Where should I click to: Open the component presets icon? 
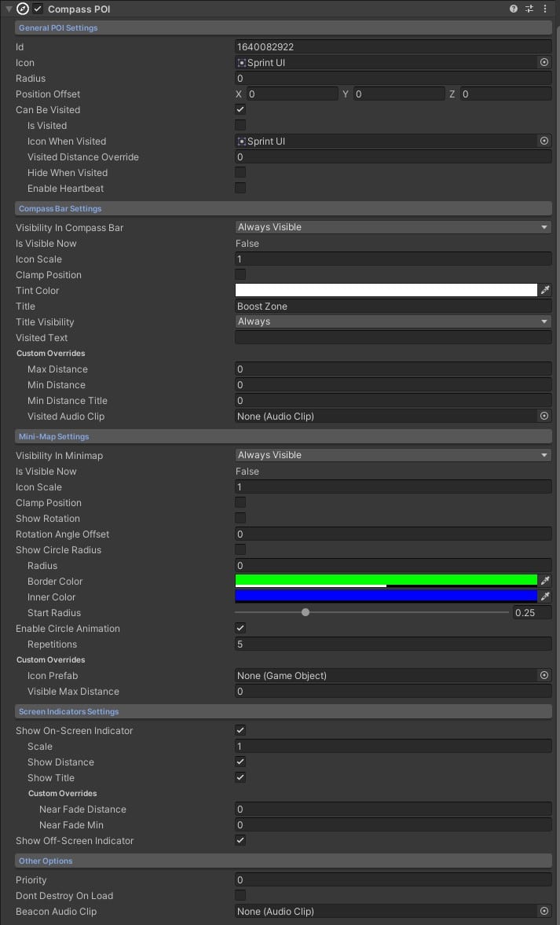click(529, 9)
